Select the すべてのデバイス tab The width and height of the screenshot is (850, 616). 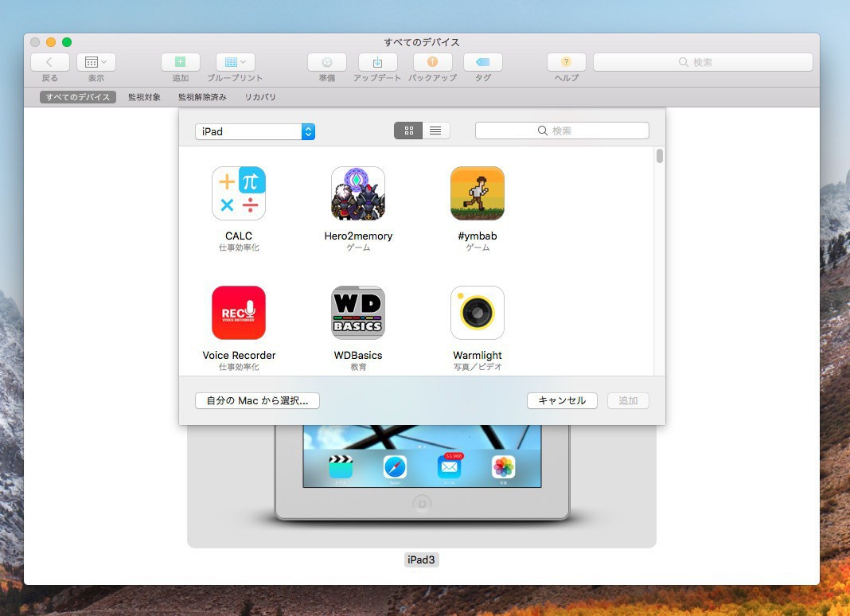(x=77, y=97)
